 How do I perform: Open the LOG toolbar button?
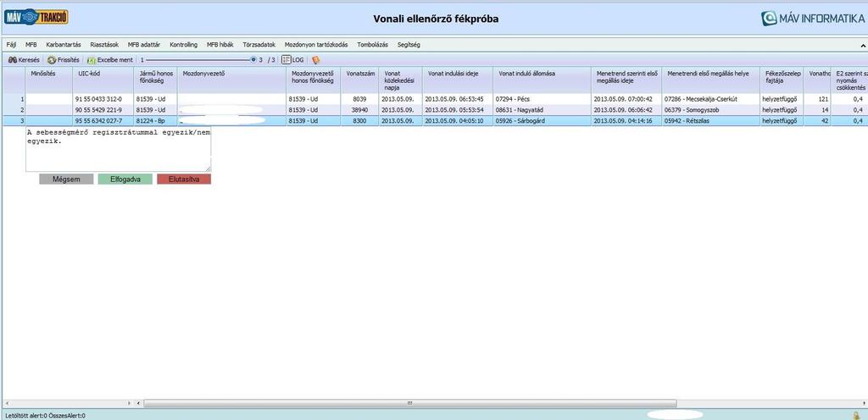[292, 59]
